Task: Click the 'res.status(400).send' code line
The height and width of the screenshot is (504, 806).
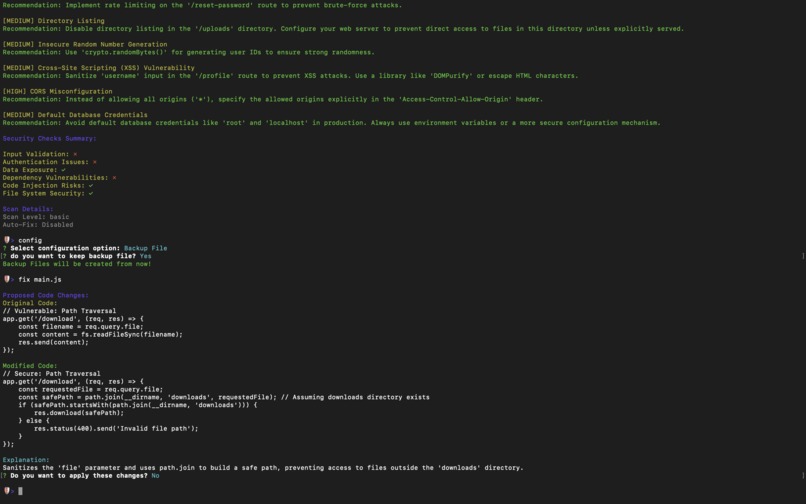Action: point(116,428)
